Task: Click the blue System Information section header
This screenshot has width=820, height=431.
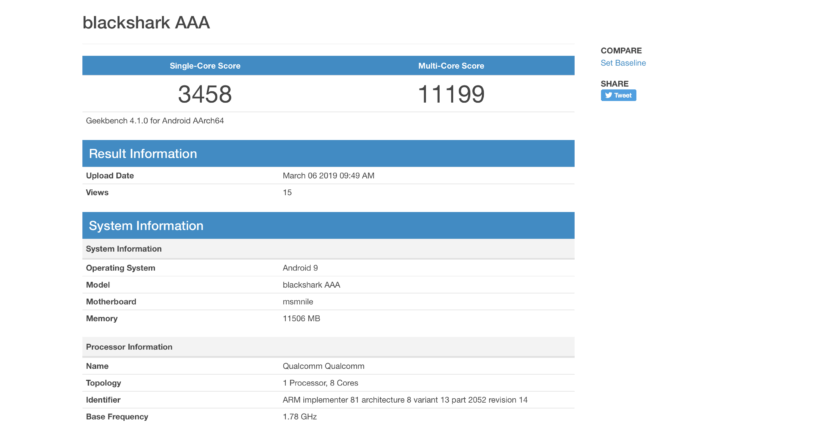Action: pyautogui.click(x=146, y=226)
